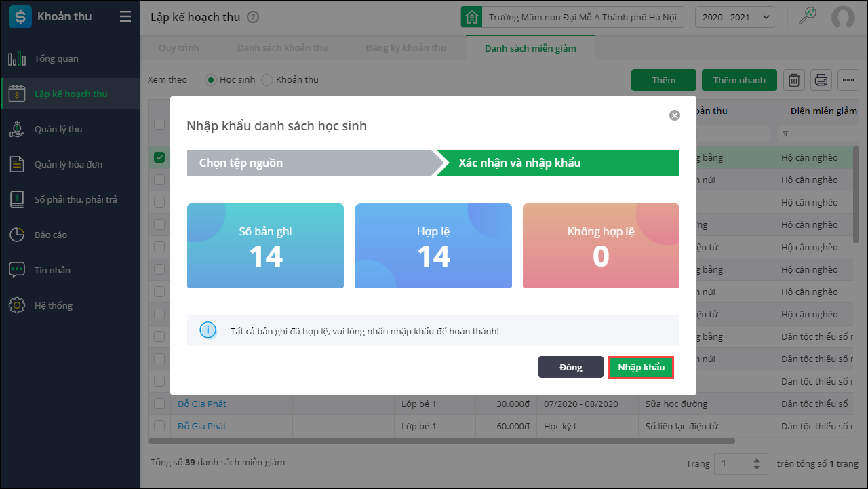The width and height of the screenshot is (868, 489).
Task: Open the Sổ phải thu, phải trả ledger icon
Action: click(x=17, y=199)
